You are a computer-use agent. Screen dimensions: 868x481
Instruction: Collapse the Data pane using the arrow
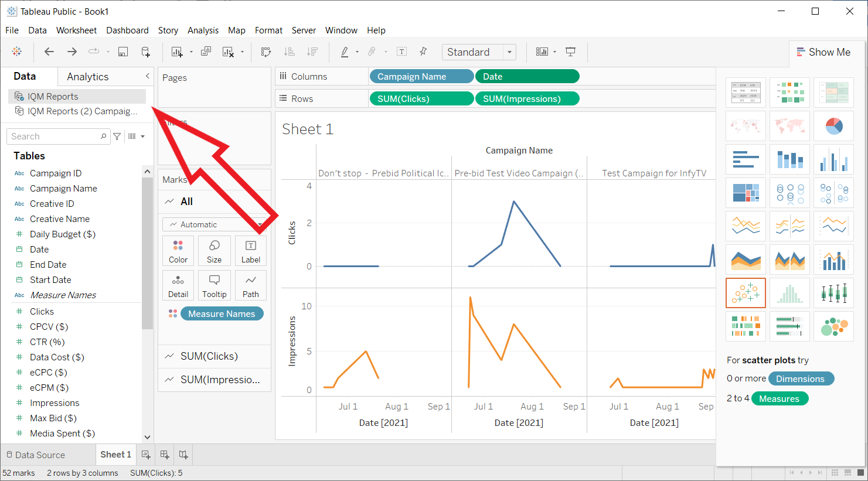coord(148,76)
